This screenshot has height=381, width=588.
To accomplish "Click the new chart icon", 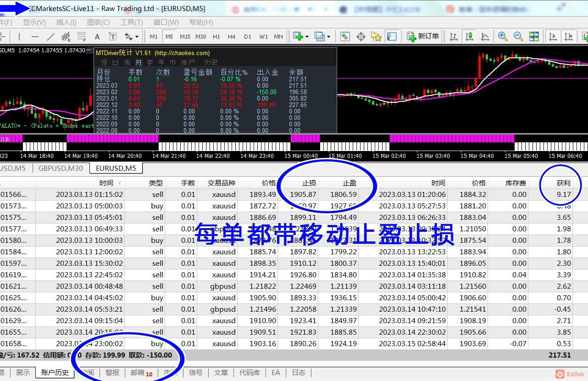I will click(x=298, y=37).
